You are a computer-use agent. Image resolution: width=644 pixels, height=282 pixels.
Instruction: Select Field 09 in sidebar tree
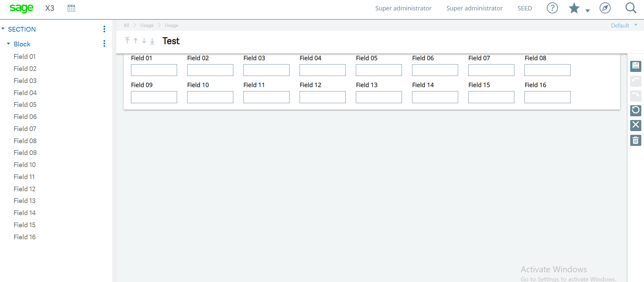point(25,153)
